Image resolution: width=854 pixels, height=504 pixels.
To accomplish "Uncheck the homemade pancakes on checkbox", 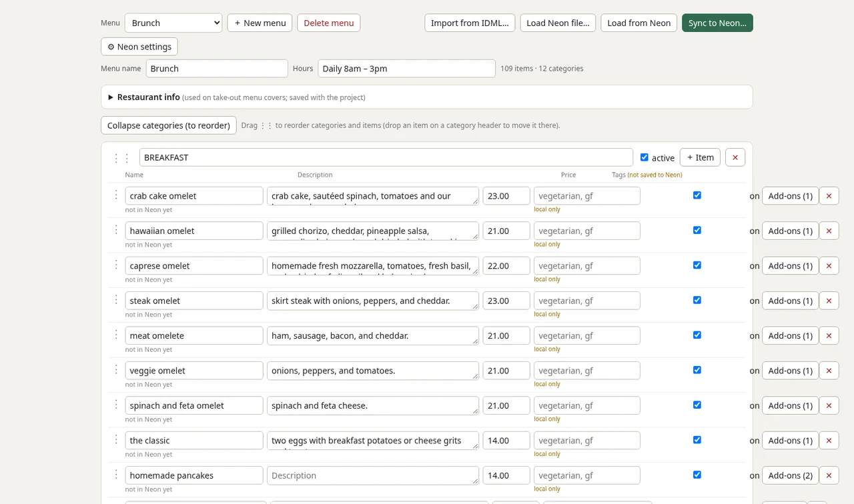I will pyautogui.click(x=697, y=475).
